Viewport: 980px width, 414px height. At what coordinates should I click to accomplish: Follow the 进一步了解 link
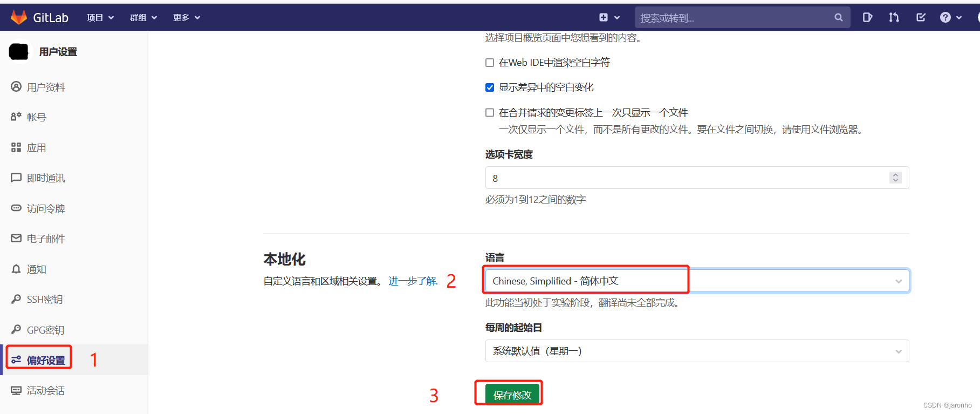tap(413, 281)
